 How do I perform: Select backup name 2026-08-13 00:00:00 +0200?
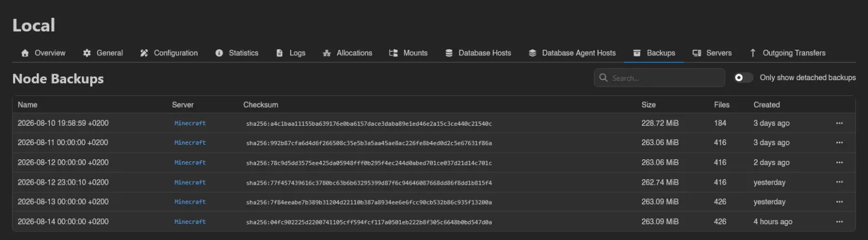(x=63, y=202)
